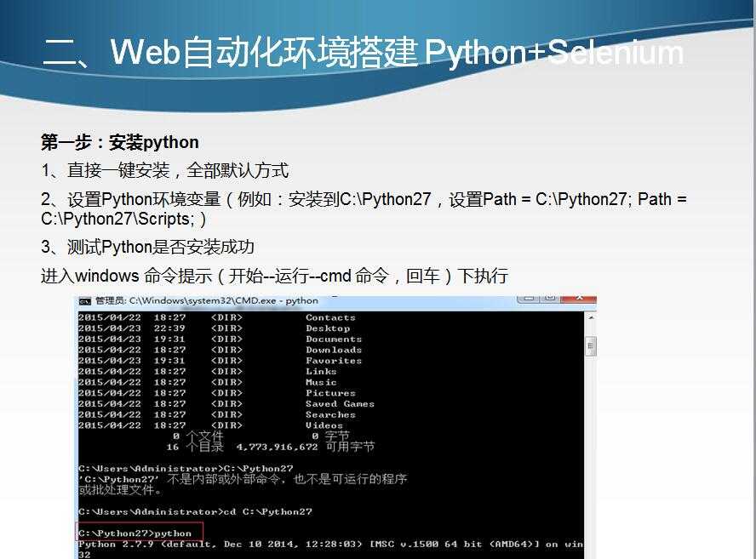The height and width of the screenshot is (559, 756).
Task: Close the CMD.exe window with red button
Action: click(579, 299)
